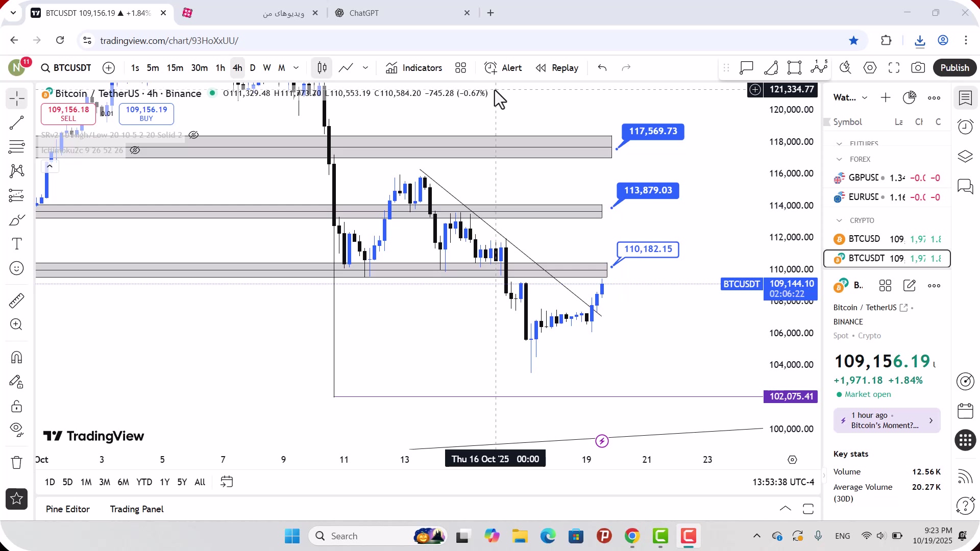Image resolution: width=980 pixels, height=551 pixels.
Task: Open the line chart style dropdown arrow
Action: pyautogui.click(x=365, y=68)
